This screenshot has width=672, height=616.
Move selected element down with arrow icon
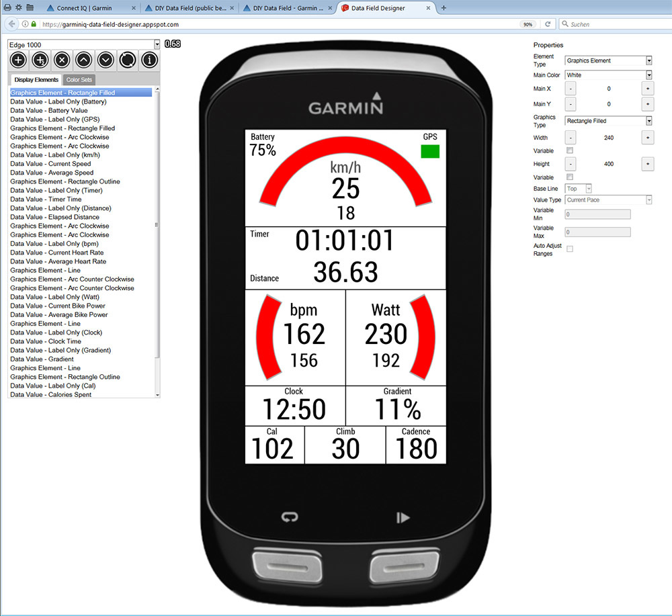[x=106, y=60]
